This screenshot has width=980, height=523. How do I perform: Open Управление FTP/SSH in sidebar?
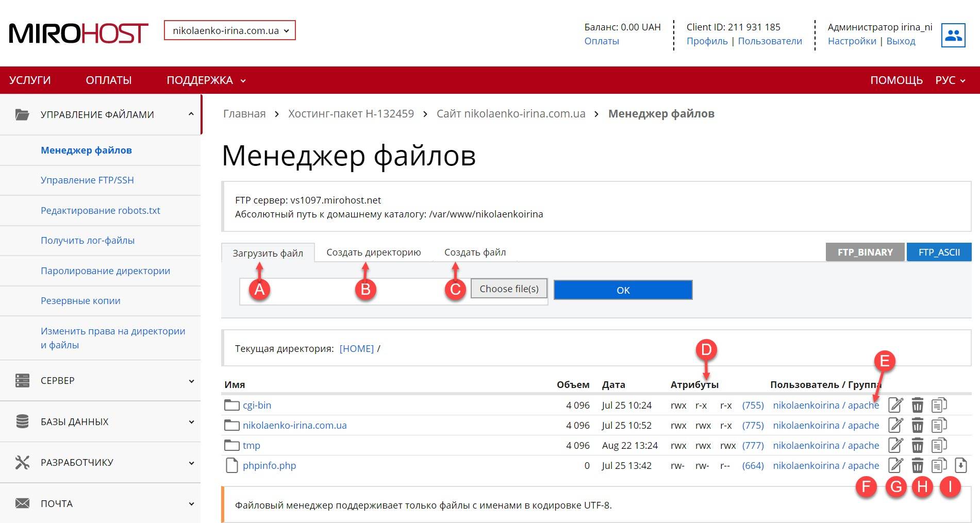[x=87, y=180]
